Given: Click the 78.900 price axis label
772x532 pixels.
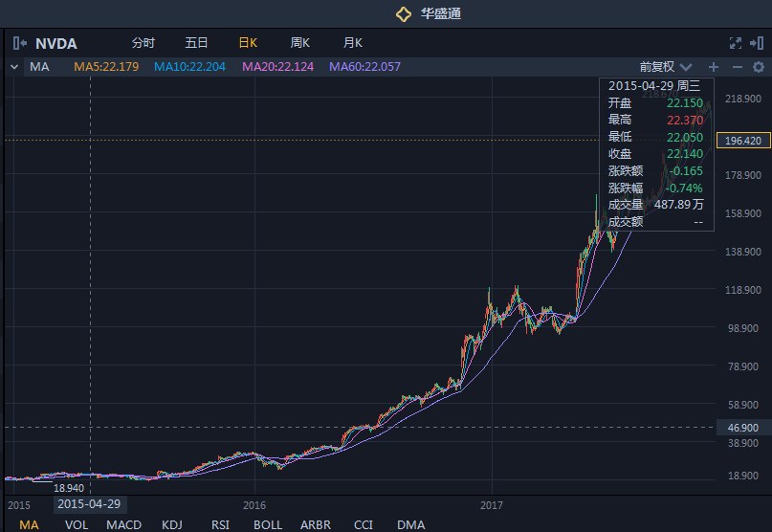Looking at the screenshot, I should pos(743,366).
